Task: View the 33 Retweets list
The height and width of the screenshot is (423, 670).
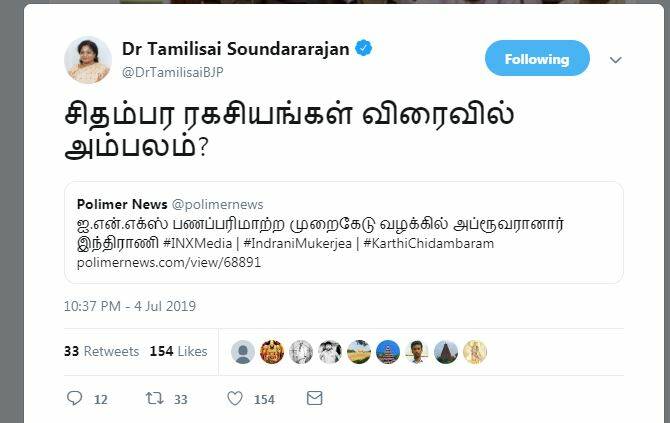Action: 102,351
